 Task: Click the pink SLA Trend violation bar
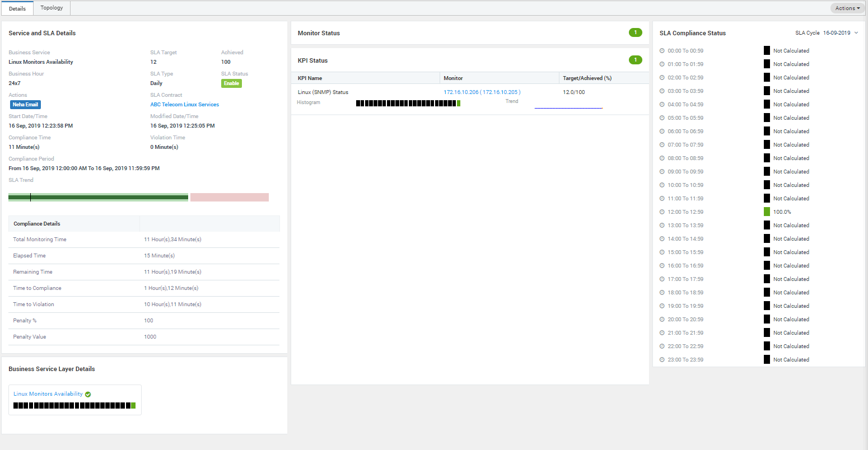(230, 197)
